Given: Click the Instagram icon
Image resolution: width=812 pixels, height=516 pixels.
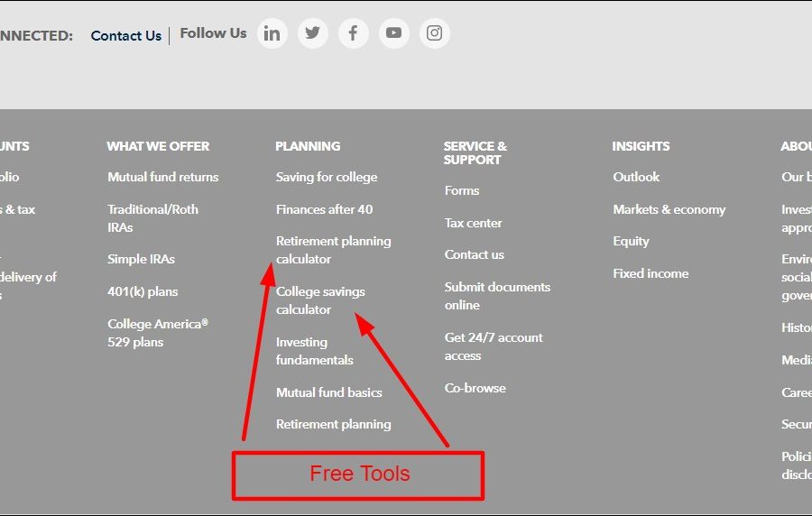Looking at the screenshot, I should pos(434,33).
